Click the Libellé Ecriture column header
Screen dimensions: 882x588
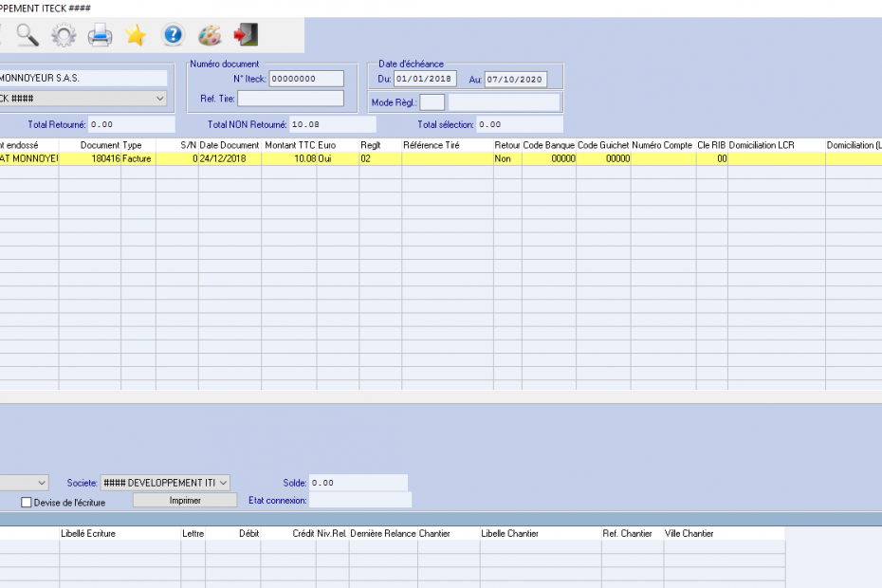click(119, 533)
